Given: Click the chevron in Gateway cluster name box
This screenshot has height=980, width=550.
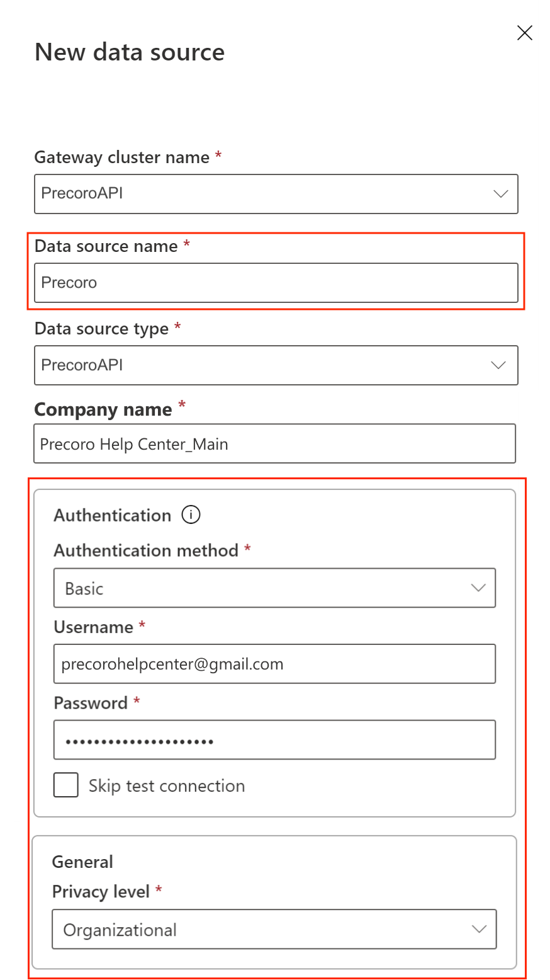Looking at the screenshot, I should pyautogui.click(x=501, y=194).
